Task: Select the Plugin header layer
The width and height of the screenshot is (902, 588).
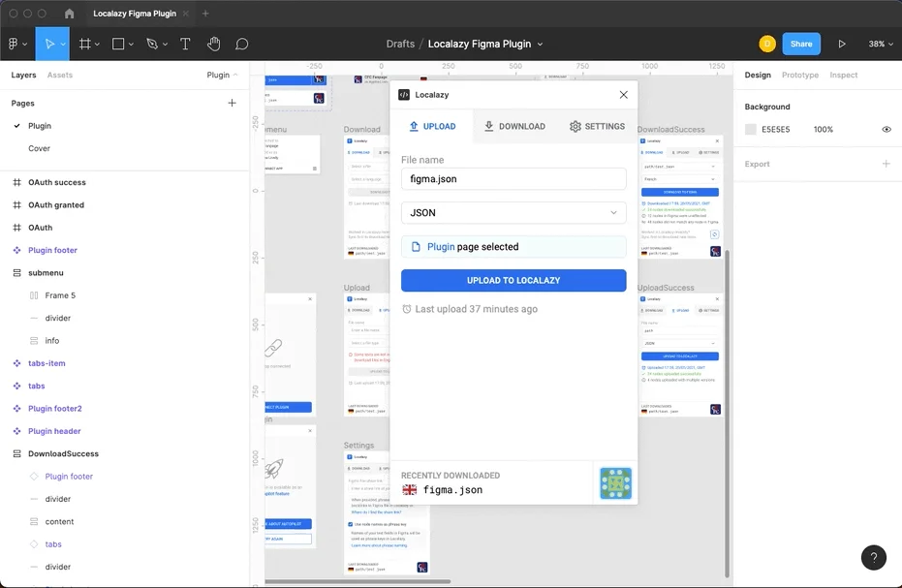Action: [x=54, y=431]
